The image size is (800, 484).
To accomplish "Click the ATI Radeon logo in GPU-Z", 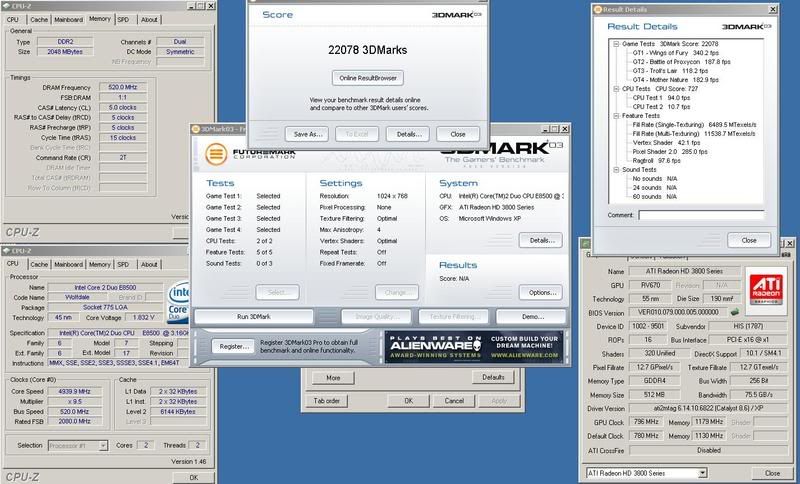I will (x=766, y=290).
